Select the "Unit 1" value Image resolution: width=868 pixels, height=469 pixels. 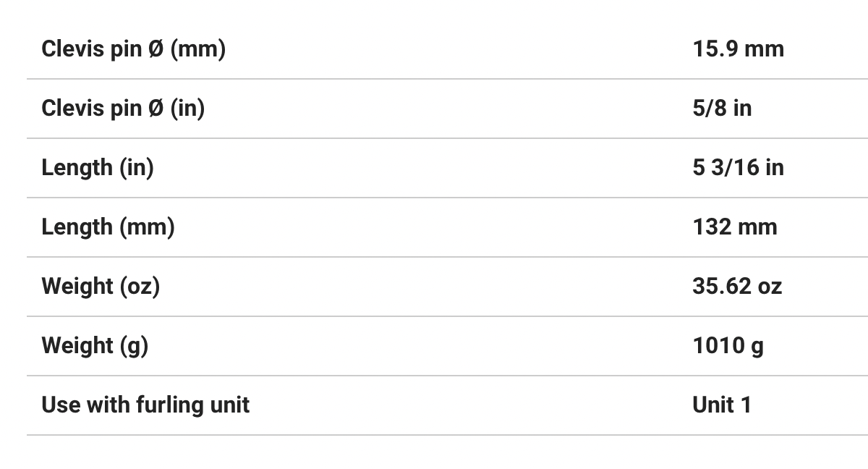click(722, 405)
